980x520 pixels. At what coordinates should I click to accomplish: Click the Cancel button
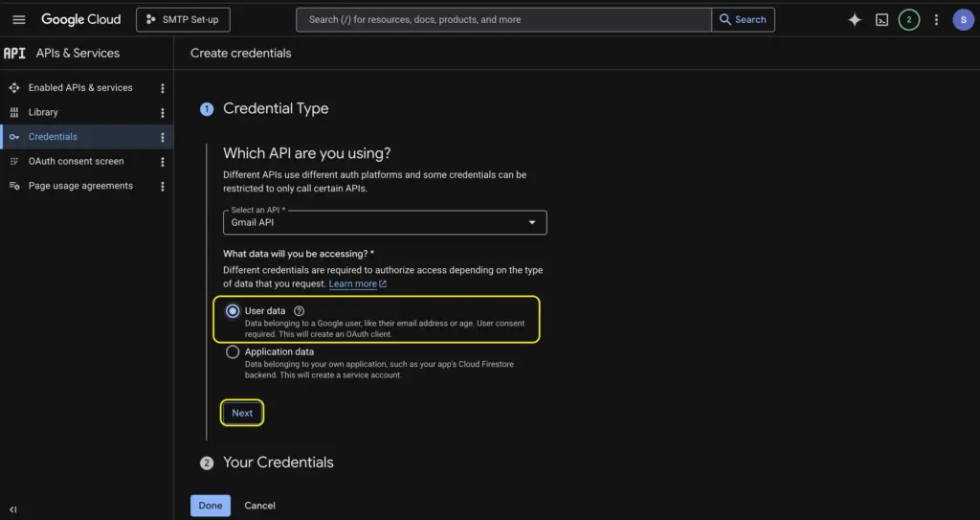[x=259, y=506]
